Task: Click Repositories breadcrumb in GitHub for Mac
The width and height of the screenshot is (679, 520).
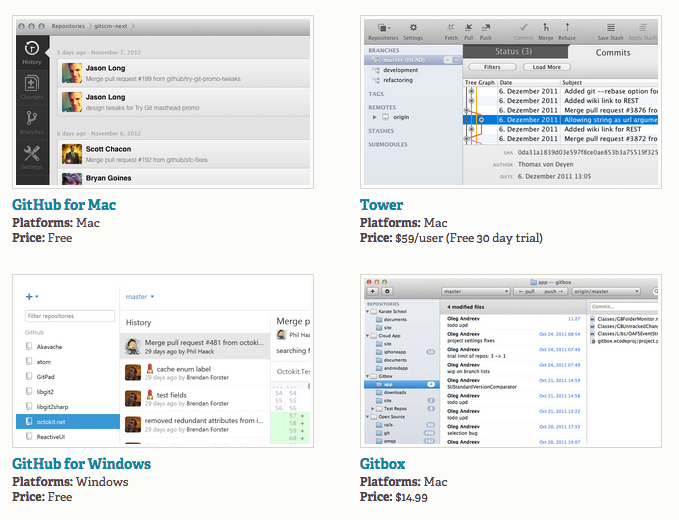Action: pos(68,26)
